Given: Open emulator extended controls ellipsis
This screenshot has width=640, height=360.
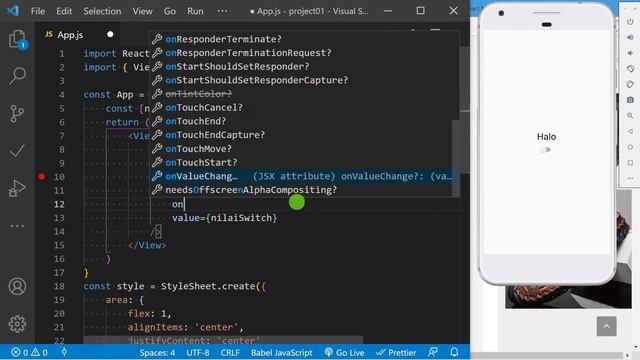Looking at the screenshot, I should click(x=630, y=178).
